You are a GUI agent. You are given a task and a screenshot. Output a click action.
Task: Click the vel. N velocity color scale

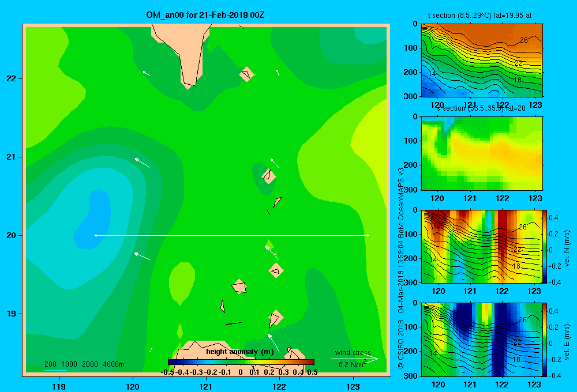coord(545,246)
